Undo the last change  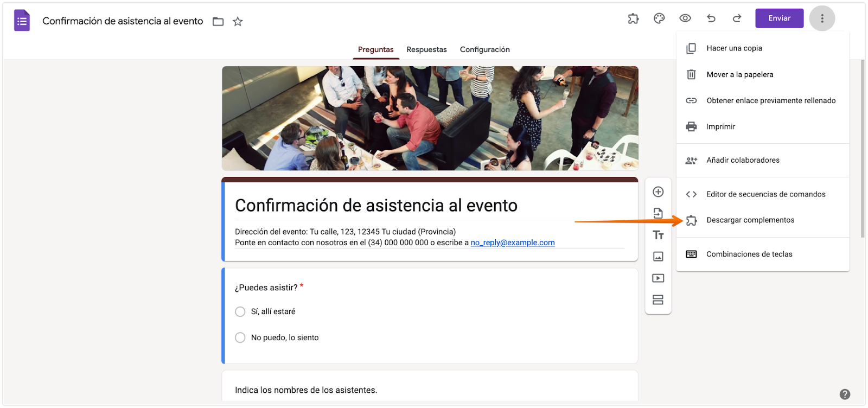[x=711, y=18]
